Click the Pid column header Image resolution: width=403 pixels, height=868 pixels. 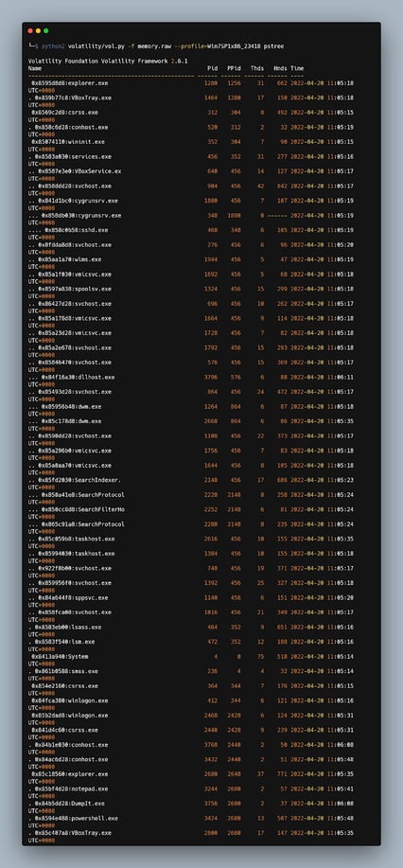[x=213, y=68]
